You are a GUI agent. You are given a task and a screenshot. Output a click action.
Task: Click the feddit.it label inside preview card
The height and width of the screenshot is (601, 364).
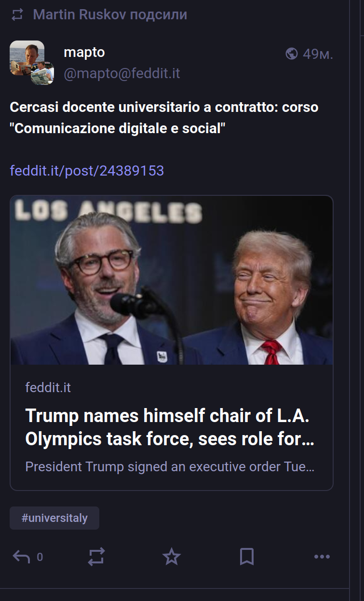click(48, 387)
